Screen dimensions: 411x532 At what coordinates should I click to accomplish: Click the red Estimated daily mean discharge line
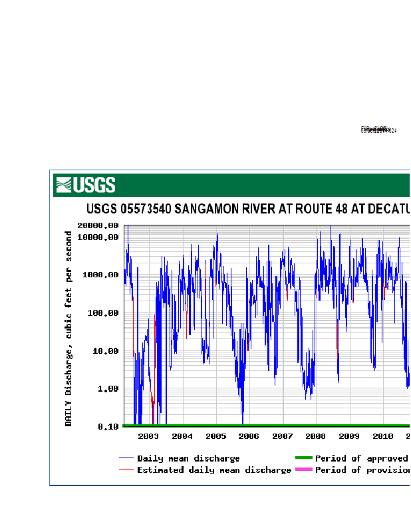(x=126, y=470)
